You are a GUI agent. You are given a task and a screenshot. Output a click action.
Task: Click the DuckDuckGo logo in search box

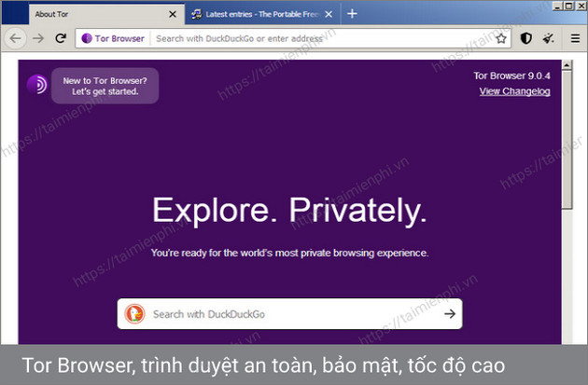[x=134, y=314]
